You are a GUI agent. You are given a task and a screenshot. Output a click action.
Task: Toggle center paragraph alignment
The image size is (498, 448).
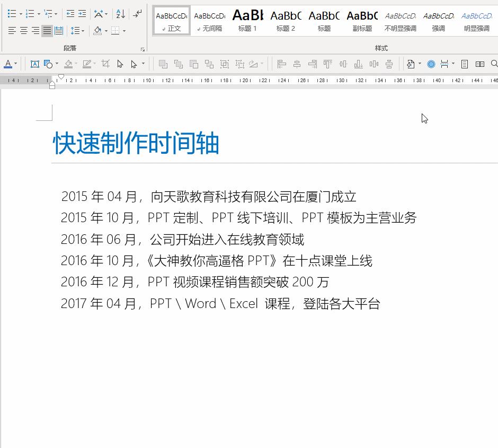tap(23, 30)
